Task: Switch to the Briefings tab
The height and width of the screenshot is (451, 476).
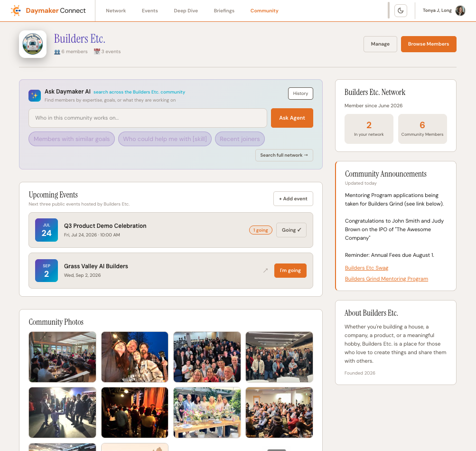Action: [x=224, y=10]
